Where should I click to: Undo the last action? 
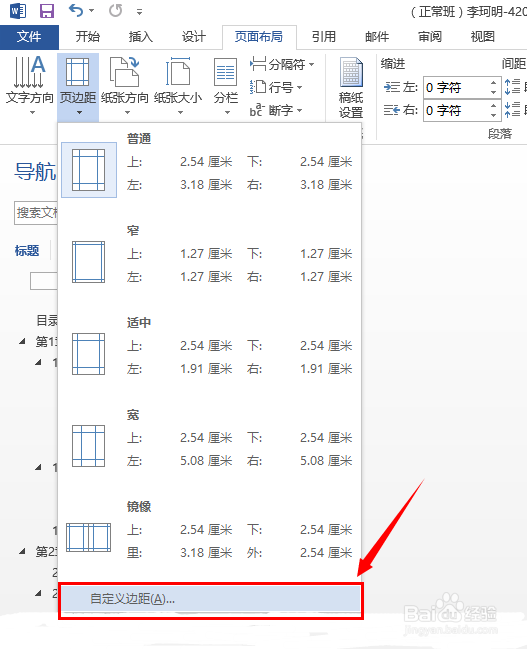click(76, 10)
